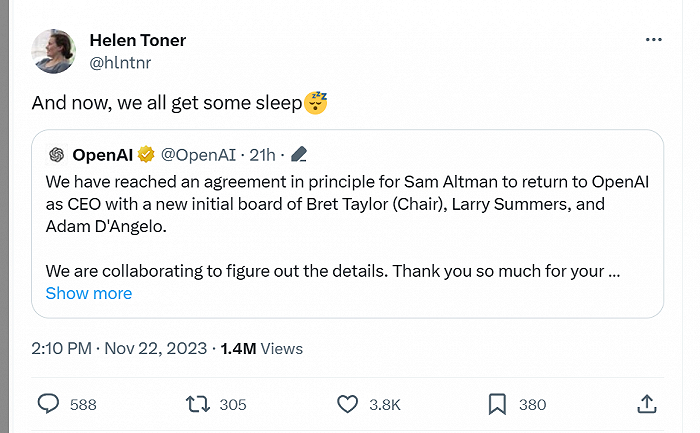Share the tweet via the upload icon
Image resolution: width=700 pixels, height=433 pixels.
[x=646, y=404]
